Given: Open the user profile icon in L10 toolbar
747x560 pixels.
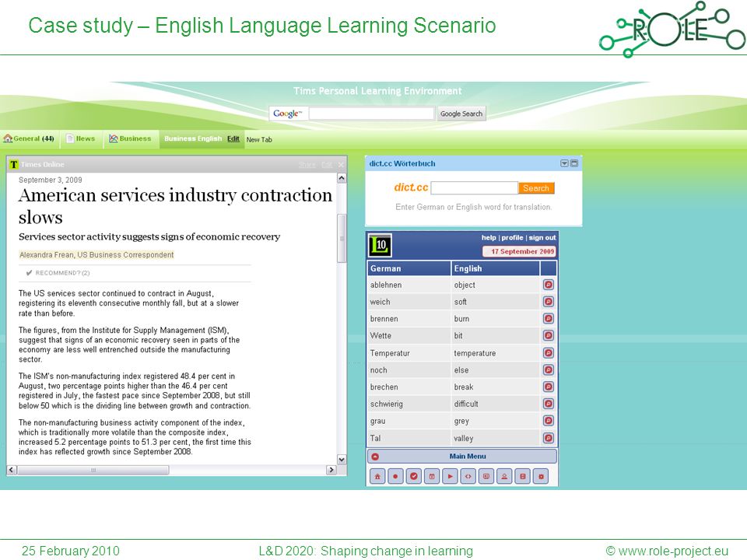Looking at the screenshot, I should [504, 476].
